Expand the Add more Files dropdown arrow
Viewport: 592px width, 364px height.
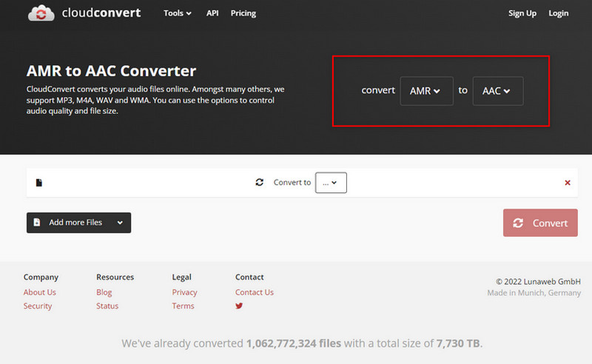(x=120, y=223)
